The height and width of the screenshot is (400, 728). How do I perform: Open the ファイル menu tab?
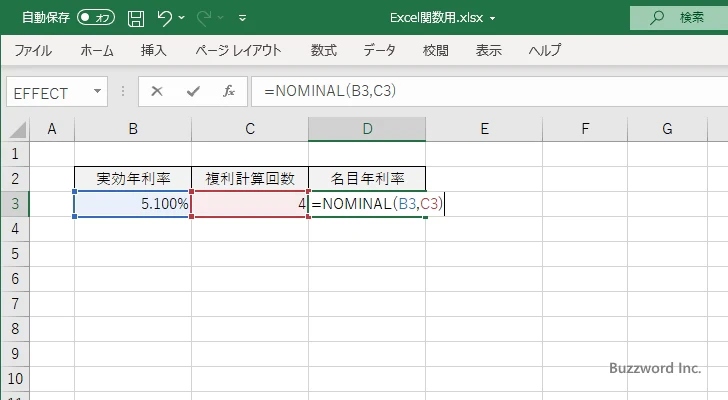point(33,50)
